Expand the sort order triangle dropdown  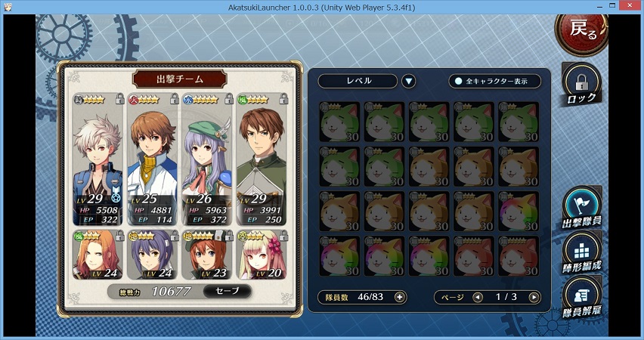pos(408,82)
